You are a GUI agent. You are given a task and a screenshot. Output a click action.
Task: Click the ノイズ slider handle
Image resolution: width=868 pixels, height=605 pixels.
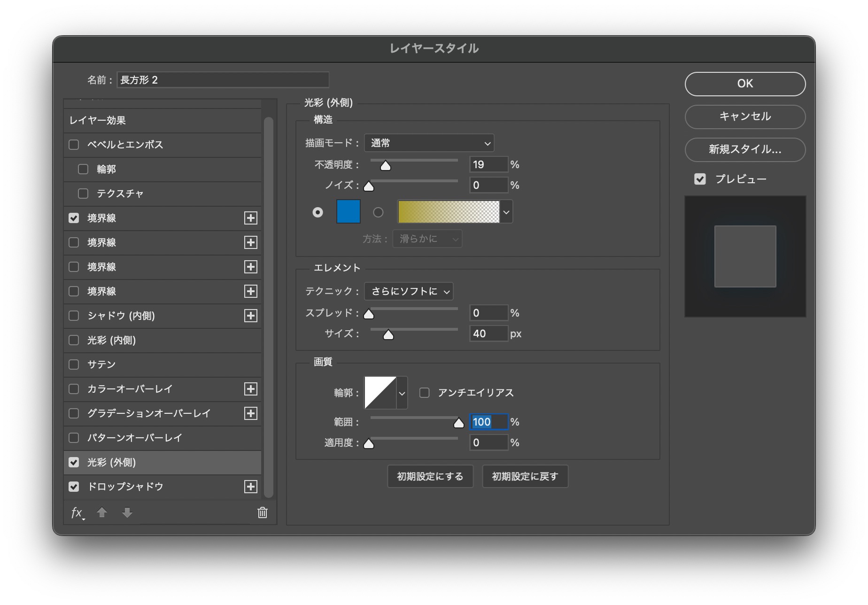pos(369,186)
